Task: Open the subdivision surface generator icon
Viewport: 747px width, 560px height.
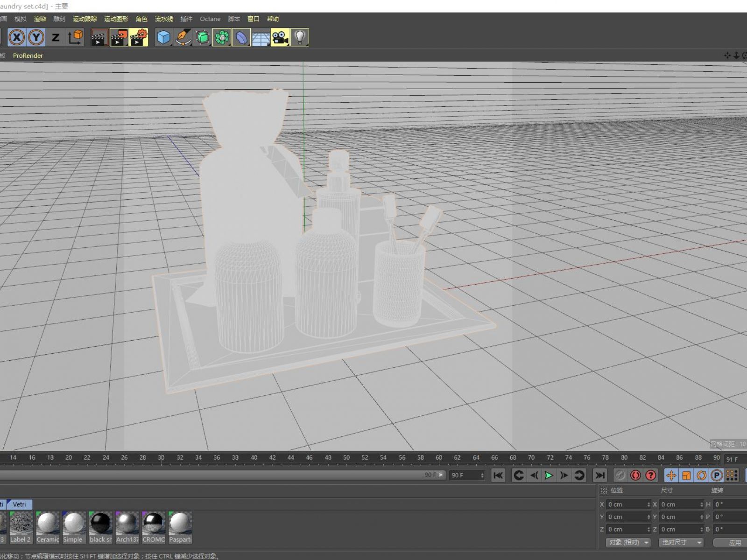Action: [202, 37]
